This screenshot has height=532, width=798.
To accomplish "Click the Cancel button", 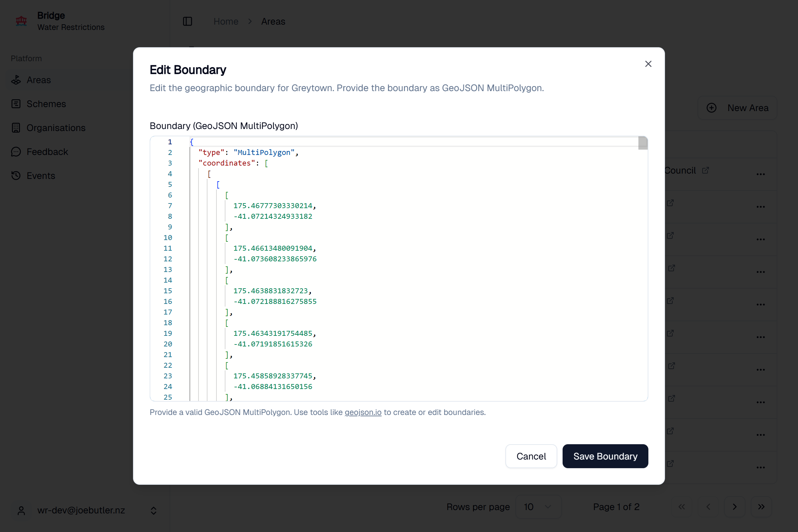I will coord(531,456).
